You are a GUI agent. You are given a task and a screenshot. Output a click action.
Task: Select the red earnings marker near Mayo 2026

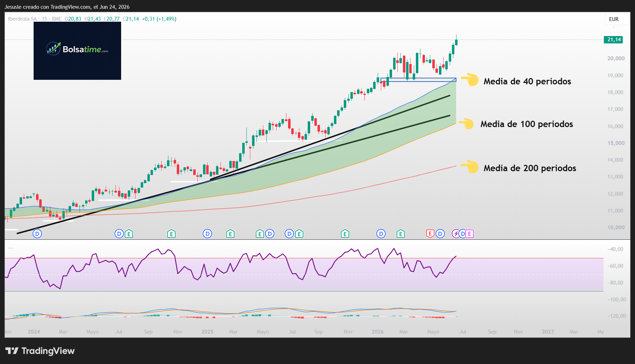tap(430, 234)
